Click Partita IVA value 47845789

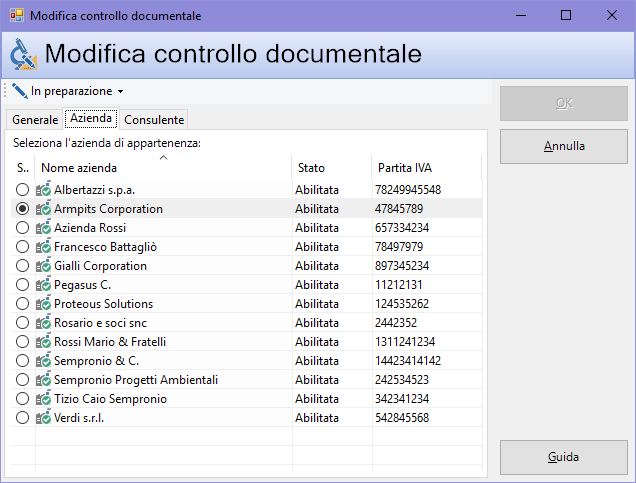(x=399, y=208)
